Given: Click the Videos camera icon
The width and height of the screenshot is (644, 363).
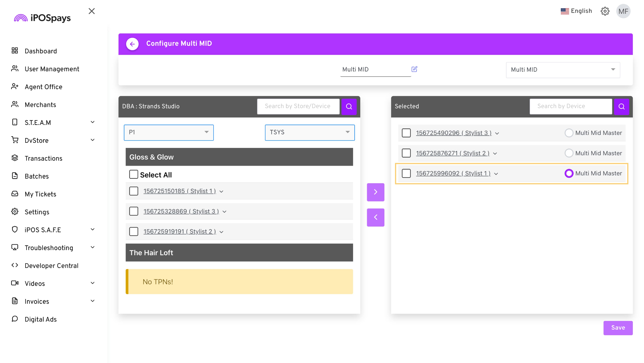Looking at the screenshot, I should [15, 283].
